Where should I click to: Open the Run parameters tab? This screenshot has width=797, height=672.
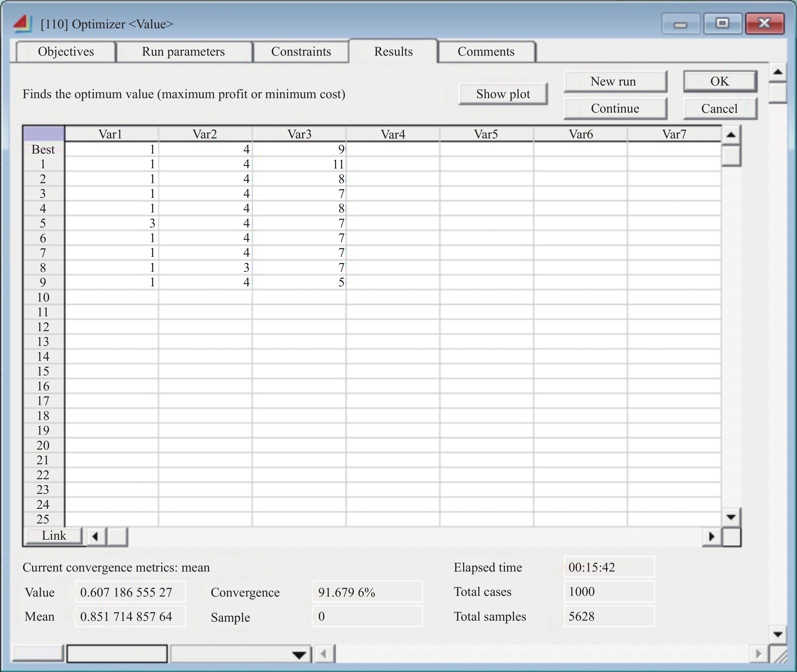(183, 51)
